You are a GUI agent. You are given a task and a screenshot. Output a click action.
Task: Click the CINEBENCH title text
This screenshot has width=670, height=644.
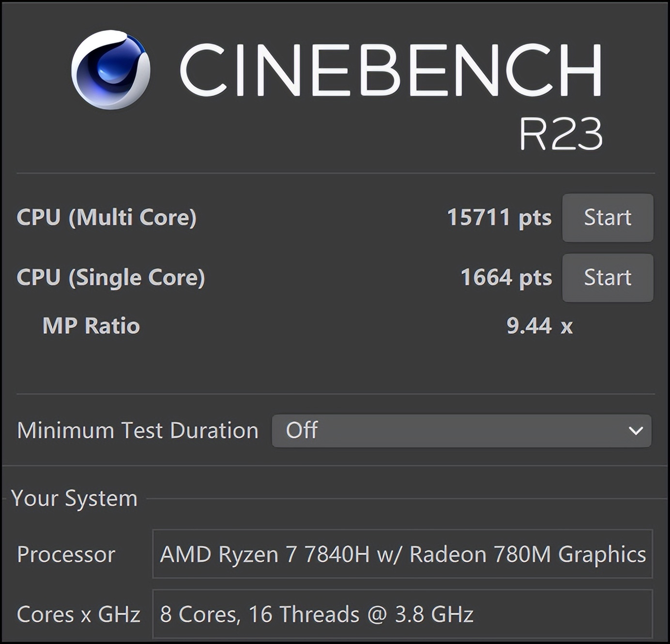click(390, 70)
